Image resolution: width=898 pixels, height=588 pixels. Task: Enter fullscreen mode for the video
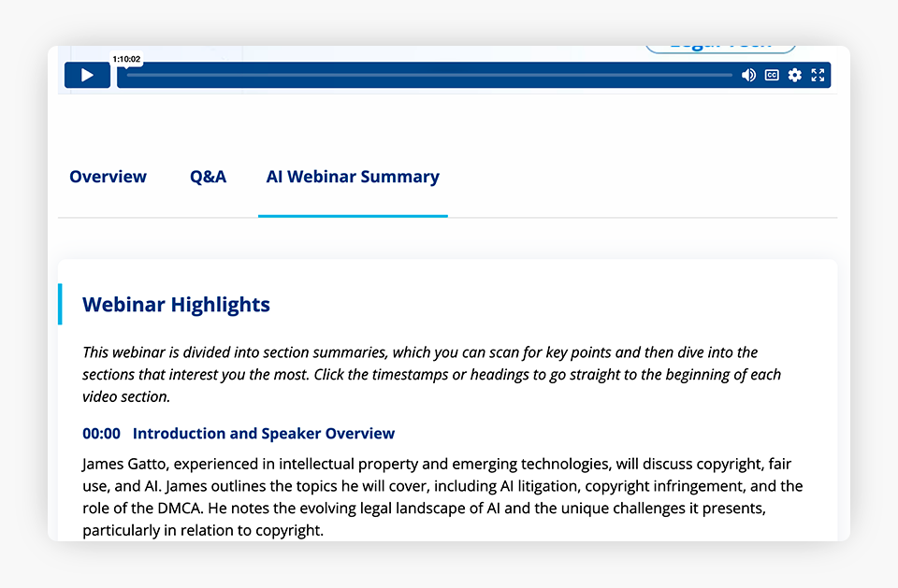(818, 76)
